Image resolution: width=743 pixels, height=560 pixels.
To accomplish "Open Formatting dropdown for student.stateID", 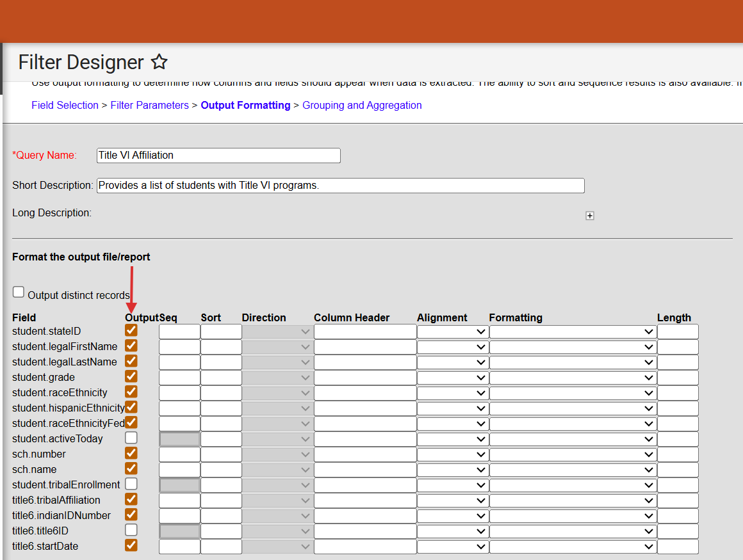I will [x=573, y=332].
